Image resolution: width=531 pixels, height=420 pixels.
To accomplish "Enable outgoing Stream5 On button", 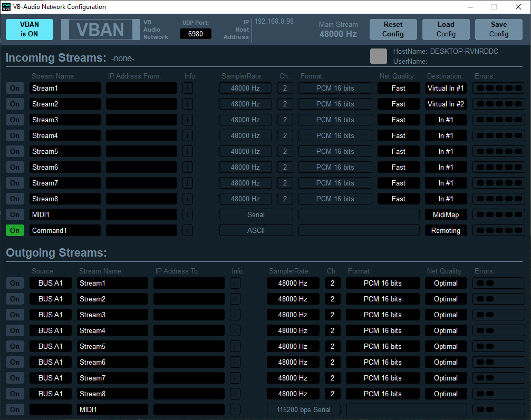I will coord(15,346).
